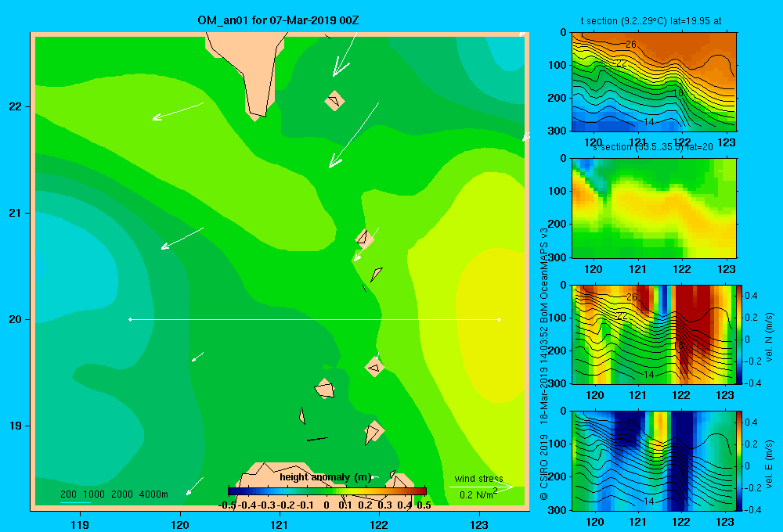Click the longitude label 123 on map axis
Image resolution: width=783 pixels, height=532 pixels.
pos(479,524)
